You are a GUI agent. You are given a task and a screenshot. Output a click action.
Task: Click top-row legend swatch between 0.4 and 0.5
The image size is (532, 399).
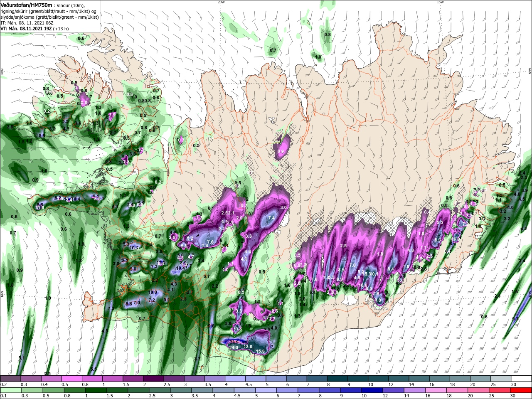(x=51, y=379)
